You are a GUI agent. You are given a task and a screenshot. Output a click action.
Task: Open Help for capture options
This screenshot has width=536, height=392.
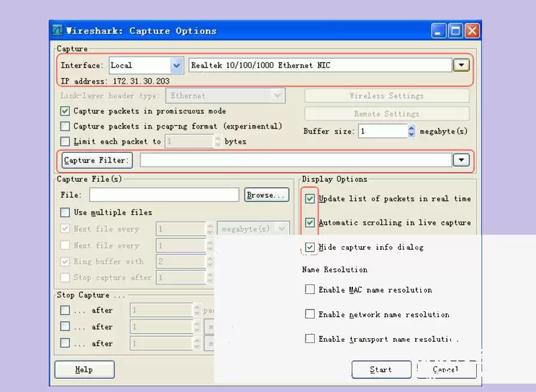(x=84, y=369)
